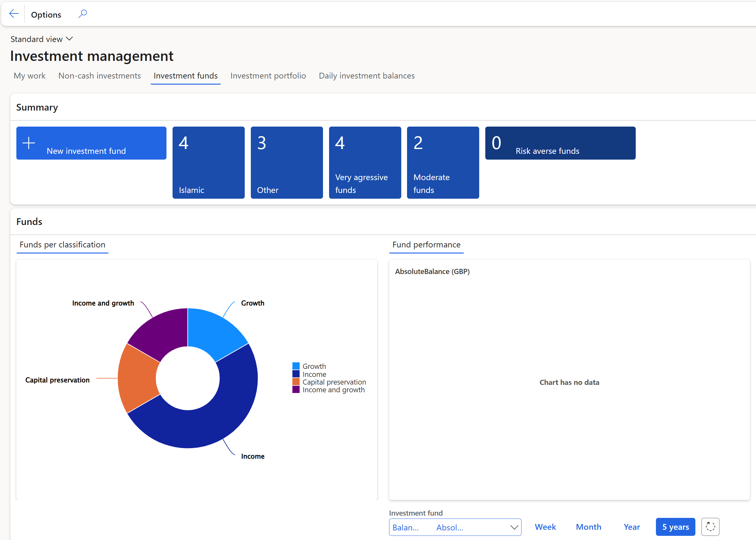
Task: Click the 'Investment management' page title
Action: [92, 56]
